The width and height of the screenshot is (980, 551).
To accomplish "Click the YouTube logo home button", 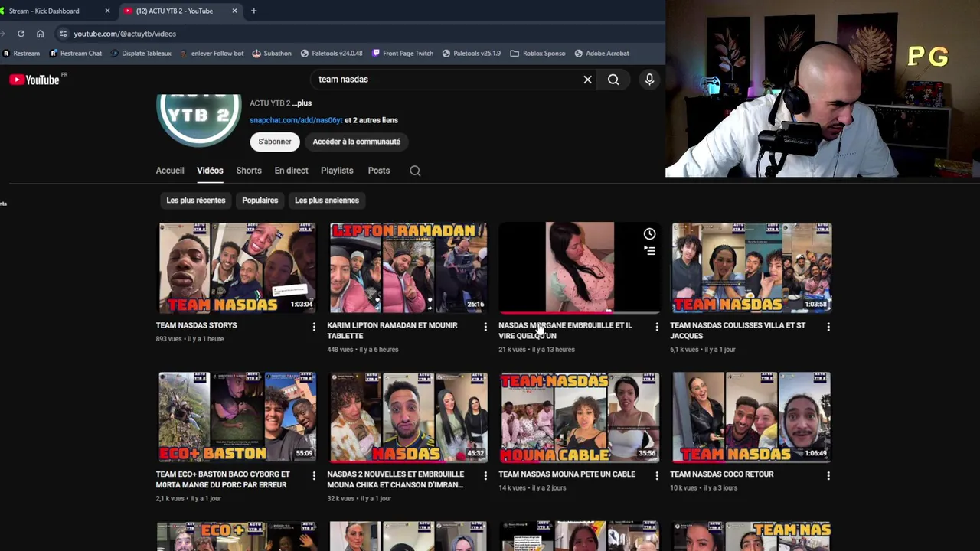I will pos(34,80).
